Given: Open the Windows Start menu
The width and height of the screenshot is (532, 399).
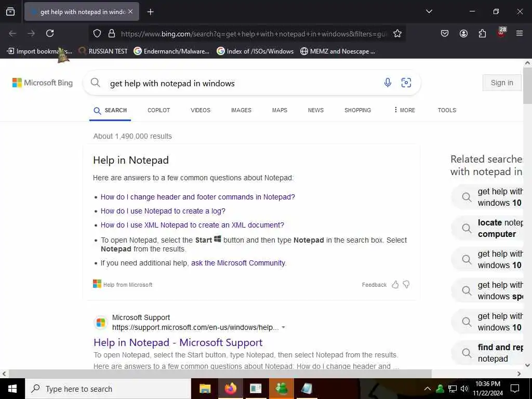Looking at the screenshot, I should pos(12,389).
